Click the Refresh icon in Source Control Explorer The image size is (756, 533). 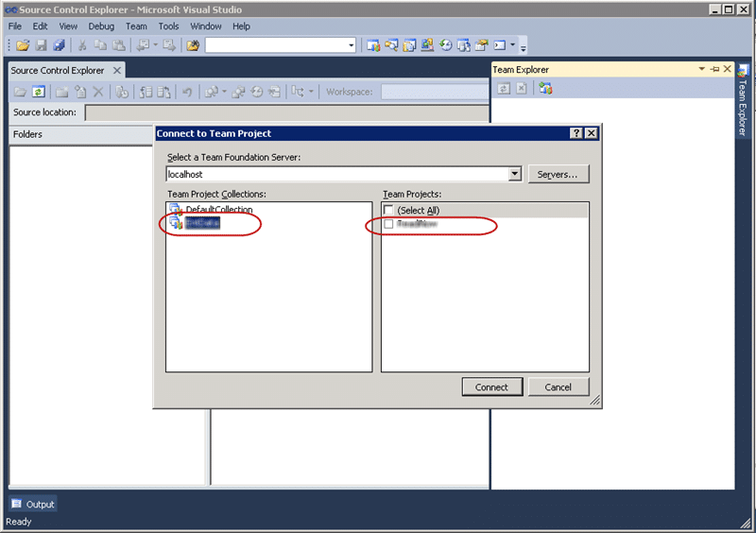tap(38, 92)
